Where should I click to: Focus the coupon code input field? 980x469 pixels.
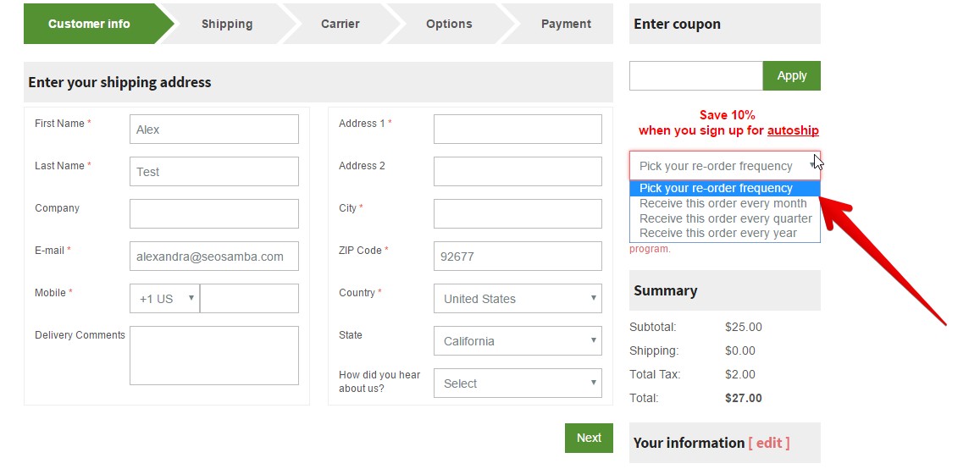[x=696, y=75]
